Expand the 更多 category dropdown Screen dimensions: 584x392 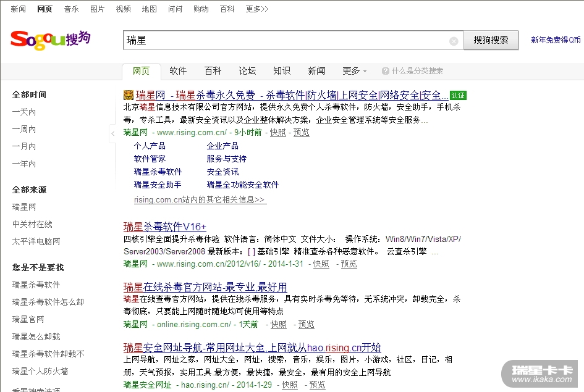tap(354, 70)
